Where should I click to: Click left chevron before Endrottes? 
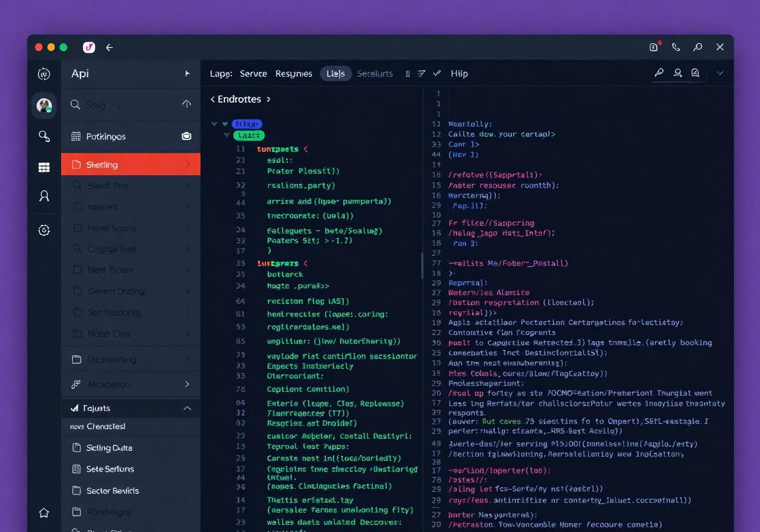(x=213, y=99)
